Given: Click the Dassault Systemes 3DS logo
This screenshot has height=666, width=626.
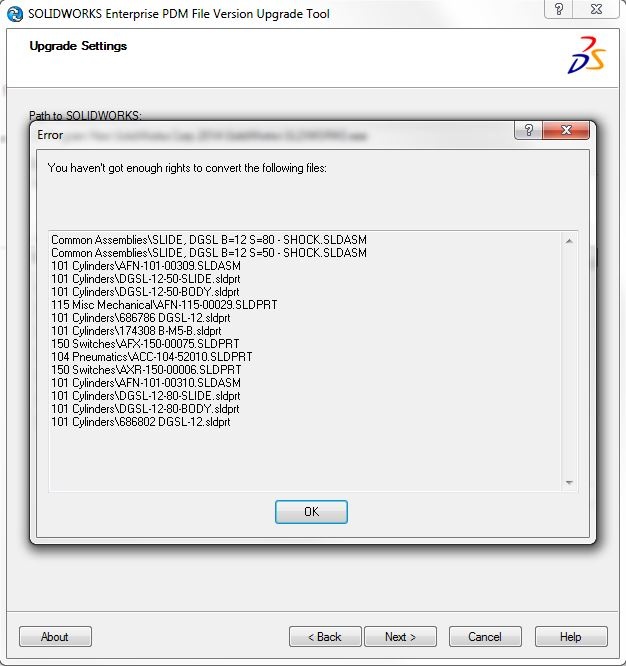Looking at the screenshot, I should coord(587,55).
